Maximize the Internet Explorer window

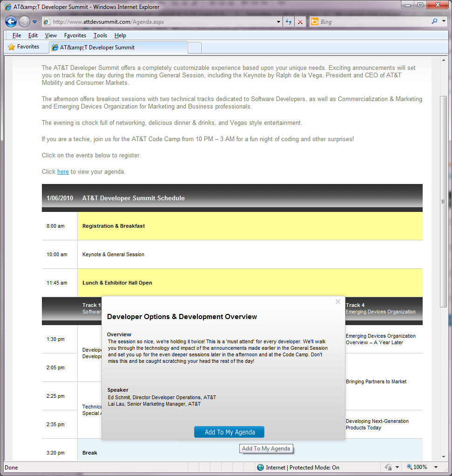[x=420, y=5]
